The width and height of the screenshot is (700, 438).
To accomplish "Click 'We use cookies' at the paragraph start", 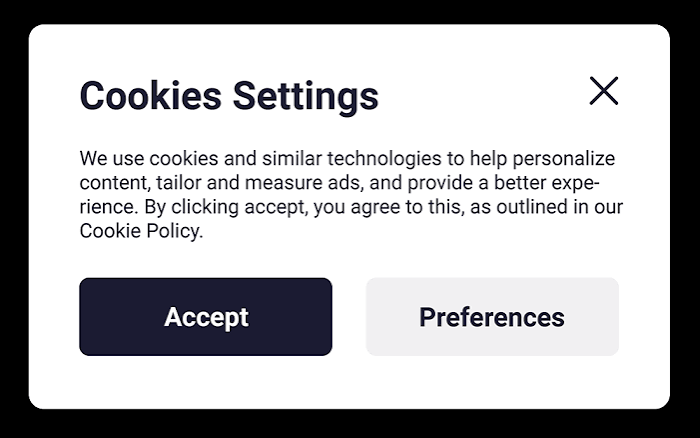I will pos(149,159).
